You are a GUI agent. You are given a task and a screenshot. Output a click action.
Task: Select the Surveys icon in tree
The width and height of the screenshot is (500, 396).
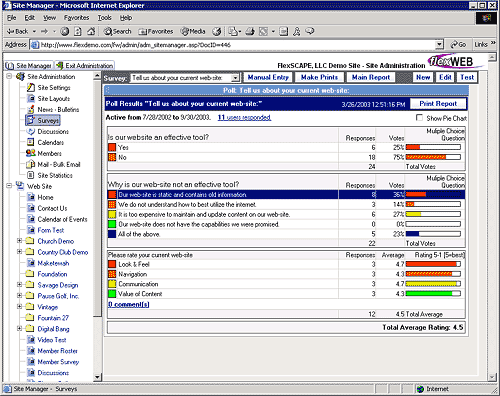click(31, 120)
